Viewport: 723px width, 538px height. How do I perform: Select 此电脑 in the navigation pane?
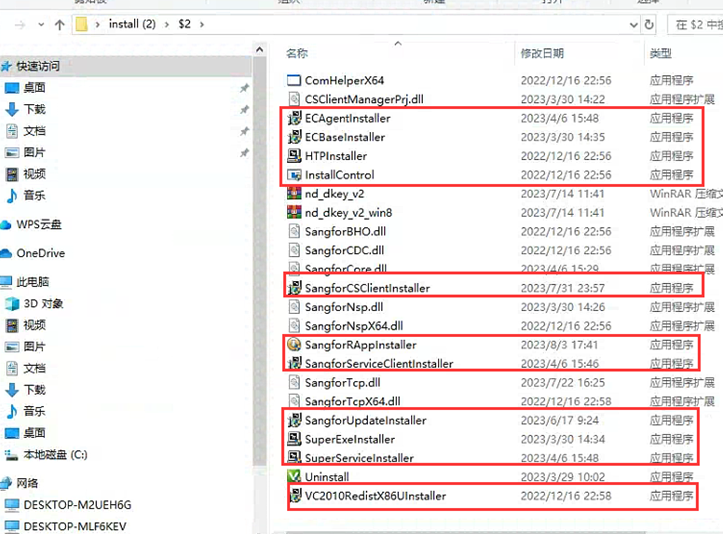(32, 282)
